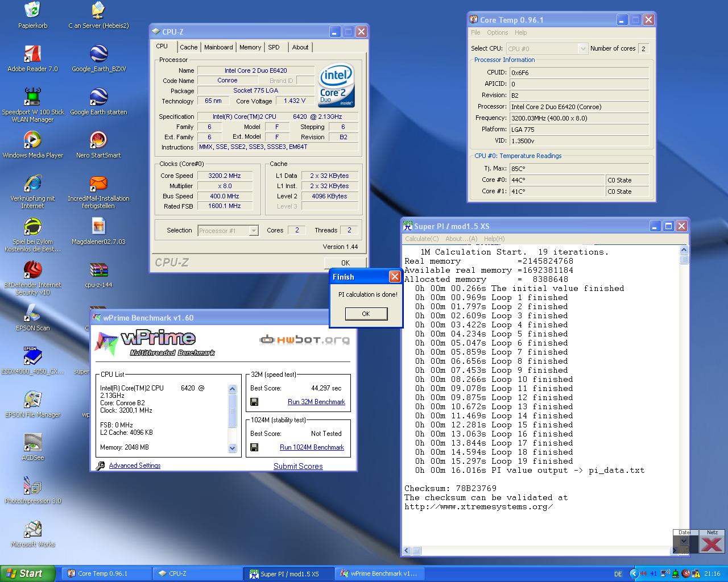Viewport: 728px width, 582px height.
Task: Expand hidden system tray icons
Action: (x=634, y=573)
